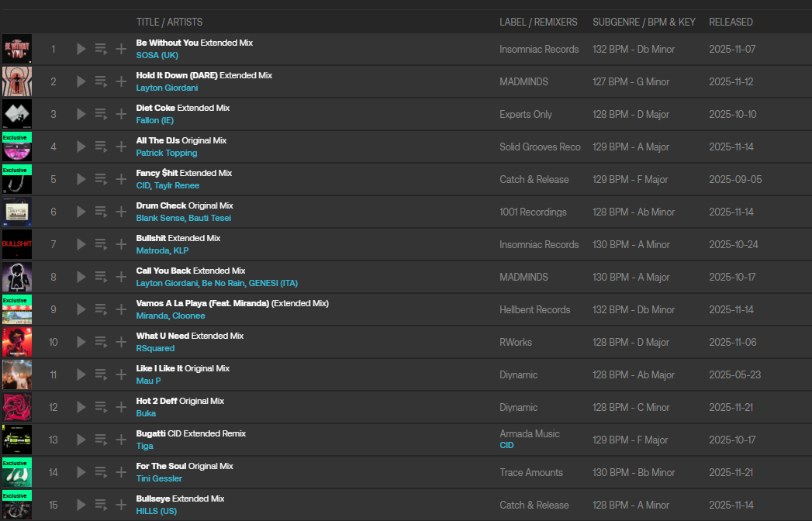This screenshot has width=812, height=521.
Task: Open artist page for SOSA (UK)
Action: pyautogui.click(x=157, y=55)
